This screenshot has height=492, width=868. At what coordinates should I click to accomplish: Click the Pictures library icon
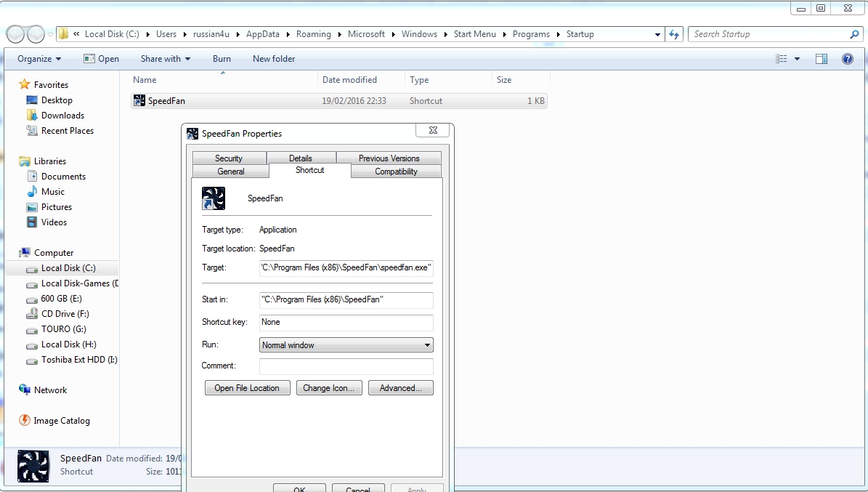[x=32, y=206]
